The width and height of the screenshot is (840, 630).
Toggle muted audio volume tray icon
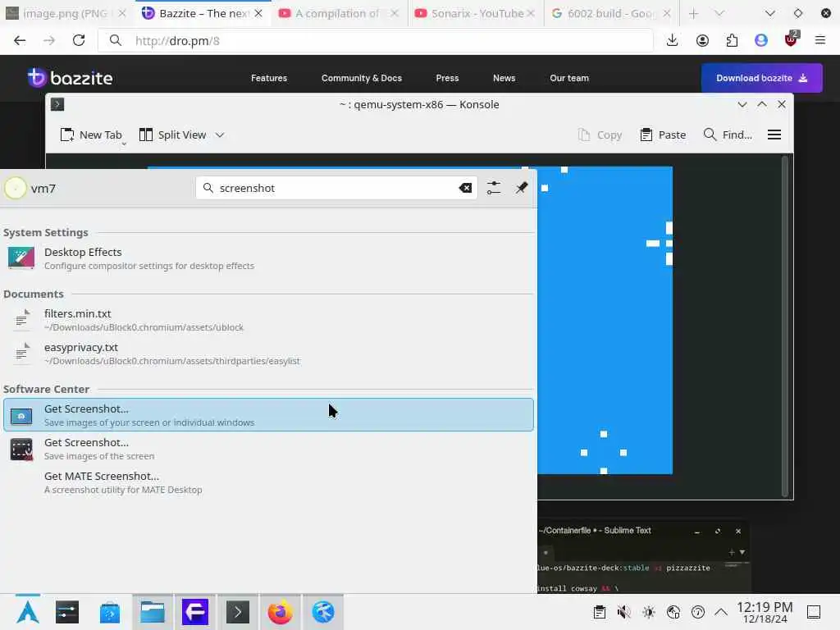tap(623, 612)
